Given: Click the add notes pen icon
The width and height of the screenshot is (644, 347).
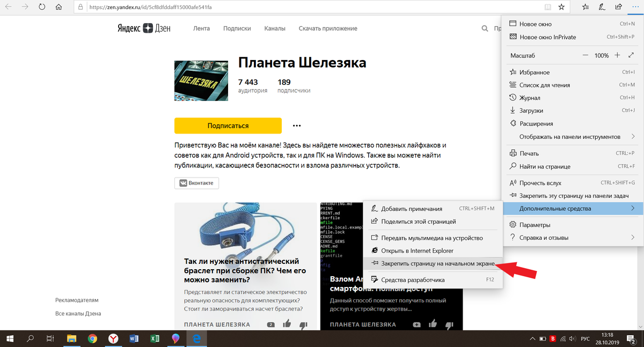Looking at the screenshot, I should coord(602,8).
